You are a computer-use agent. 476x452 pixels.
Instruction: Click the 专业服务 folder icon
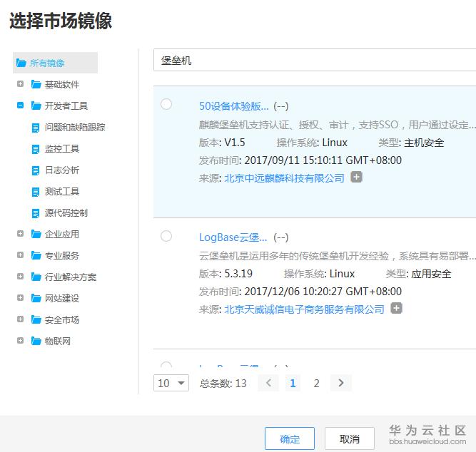pyautogui.click(x=36, y=255)
